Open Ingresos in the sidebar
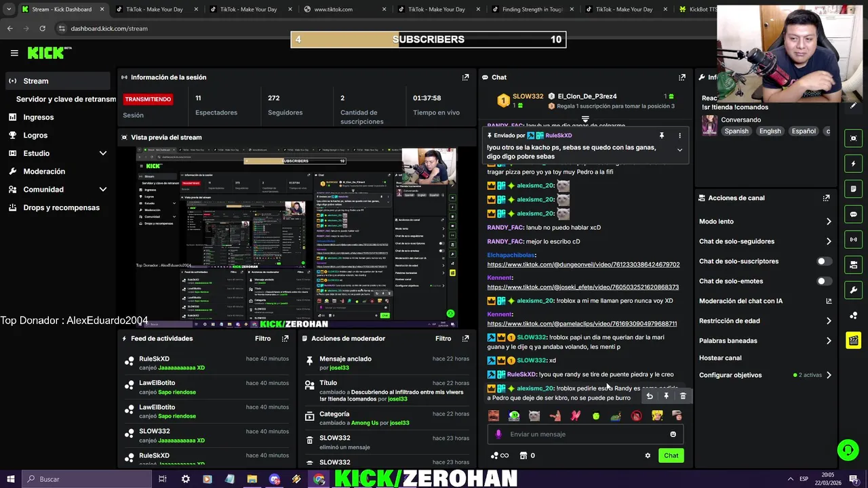868x488 pixels. 38,117
